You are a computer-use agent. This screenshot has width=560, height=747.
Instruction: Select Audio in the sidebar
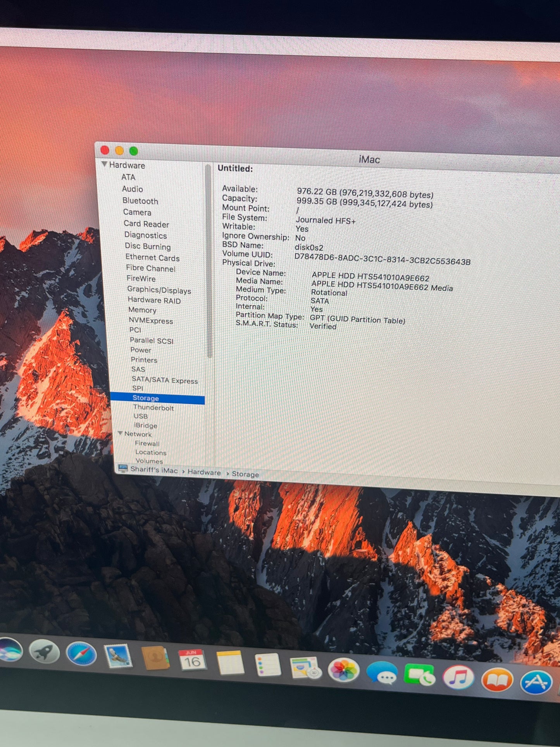(x=133, y=189)
